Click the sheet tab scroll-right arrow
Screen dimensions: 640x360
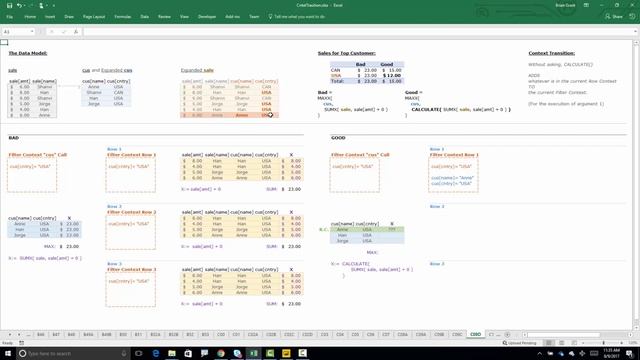[x=19, y=334]
